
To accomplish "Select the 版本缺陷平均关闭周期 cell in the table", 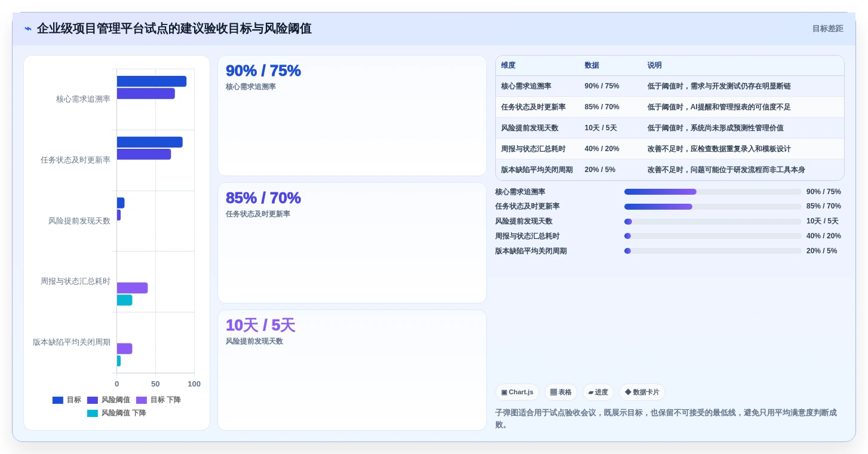I will tap(537, 170).
